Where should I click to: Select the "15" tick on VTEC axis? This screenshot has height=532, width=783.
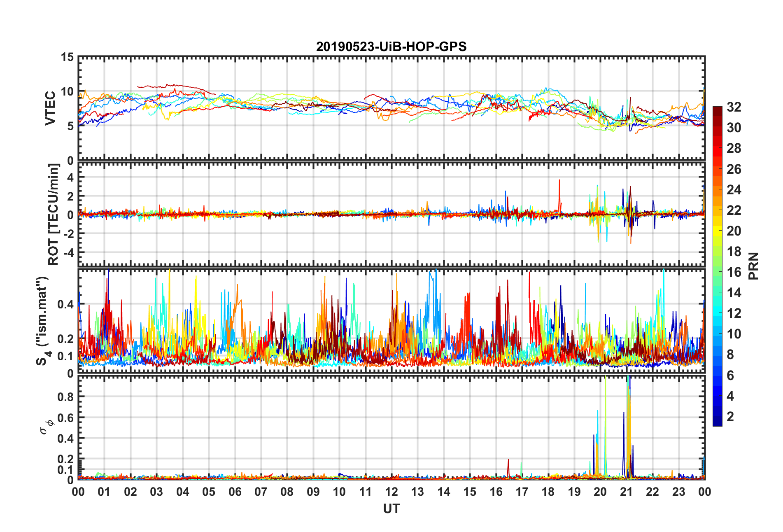[x=67, y=57]
